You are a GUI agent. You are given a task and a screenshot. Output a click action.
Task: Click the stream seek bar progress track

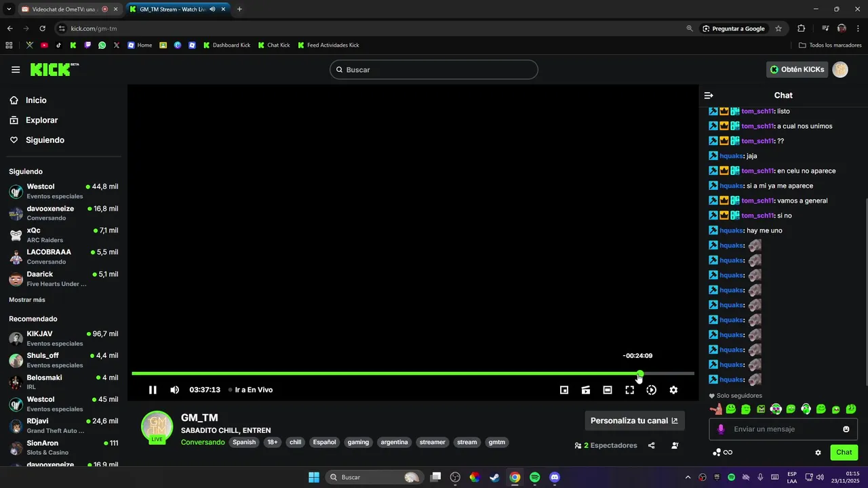tap(413, 373)
